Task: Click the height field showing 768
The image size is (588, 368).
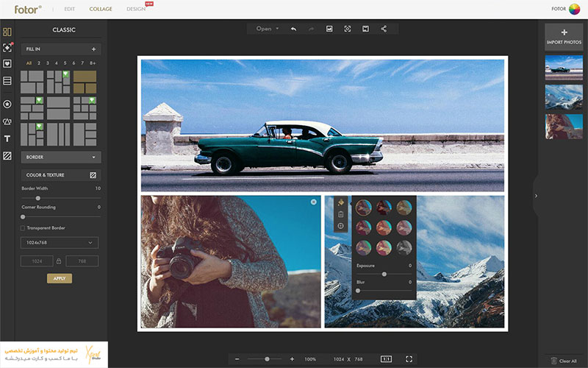Action: 82,261
